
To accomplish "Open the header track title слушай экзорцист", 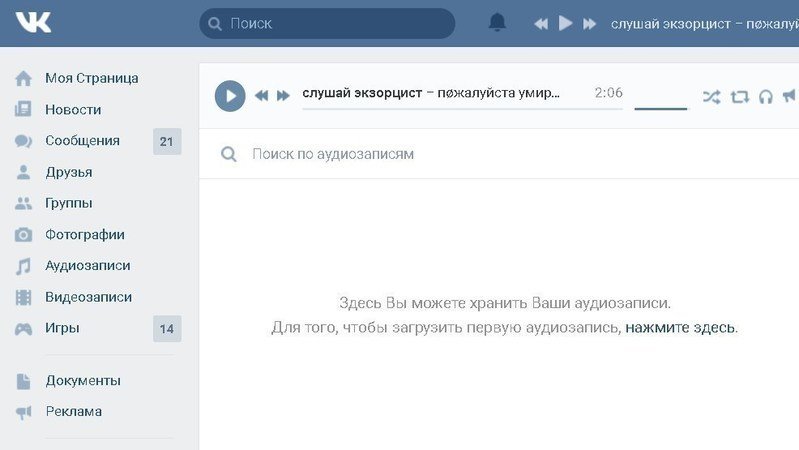I will [705, 23].
